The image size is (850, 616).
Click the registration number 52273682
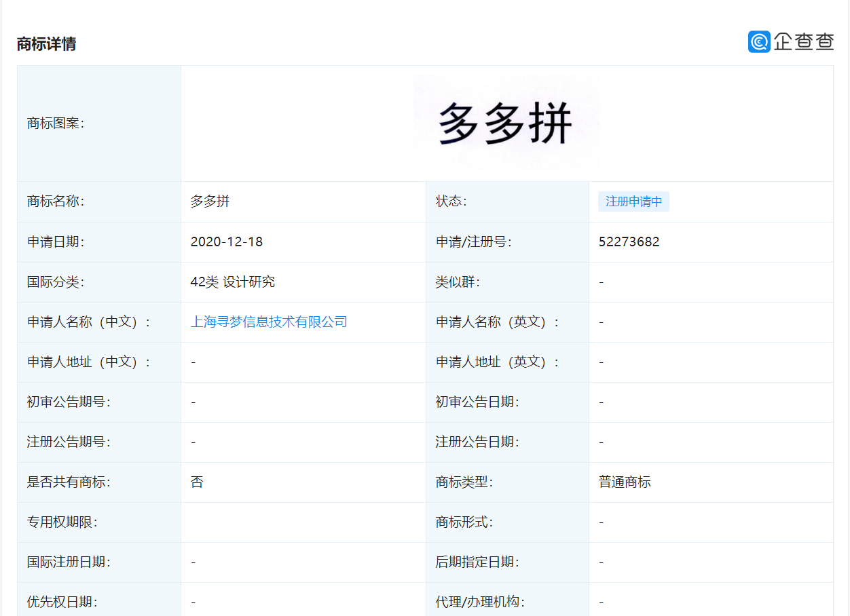[x=629, y=242]
